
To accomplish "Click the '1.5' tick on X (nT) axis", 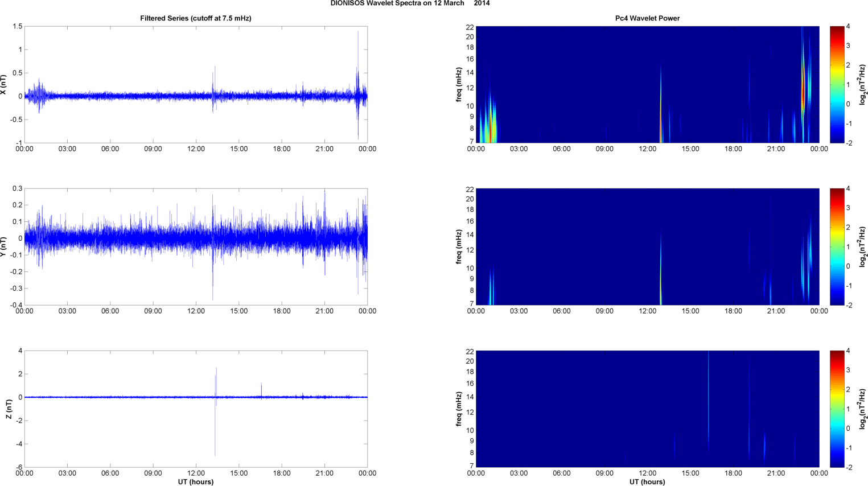I will (17, 26).
